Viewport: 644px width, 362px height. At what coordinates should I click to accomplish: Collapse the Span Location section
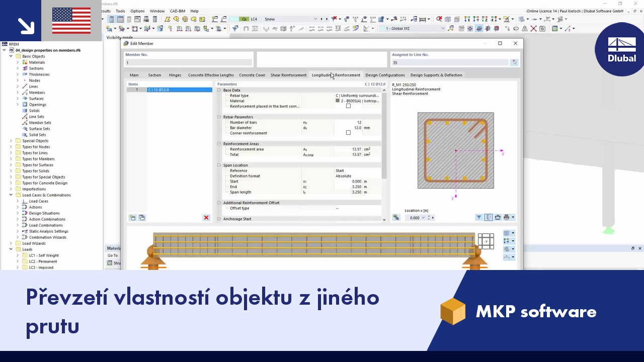[219, 165]
